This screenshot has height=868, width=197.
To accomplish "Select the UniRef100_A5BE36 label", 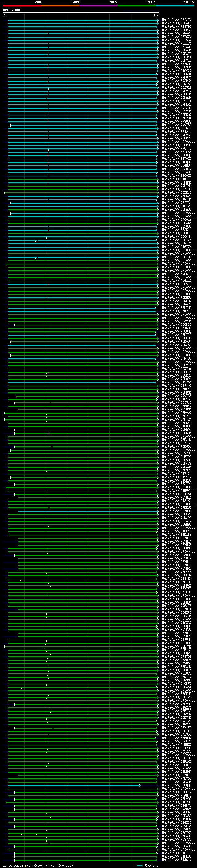I will pos(177,94).
